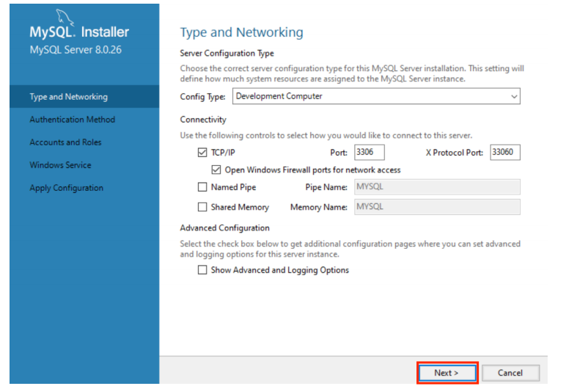Click the MySQL dolphin logo
This screenshot has height=386, width=588.
tap(65, 18)
